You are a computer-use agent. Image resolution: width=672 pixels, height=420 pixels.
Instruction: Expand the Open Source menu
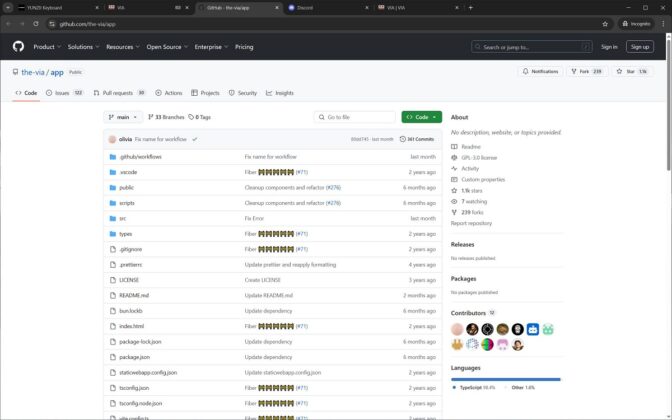coord(167,47)
